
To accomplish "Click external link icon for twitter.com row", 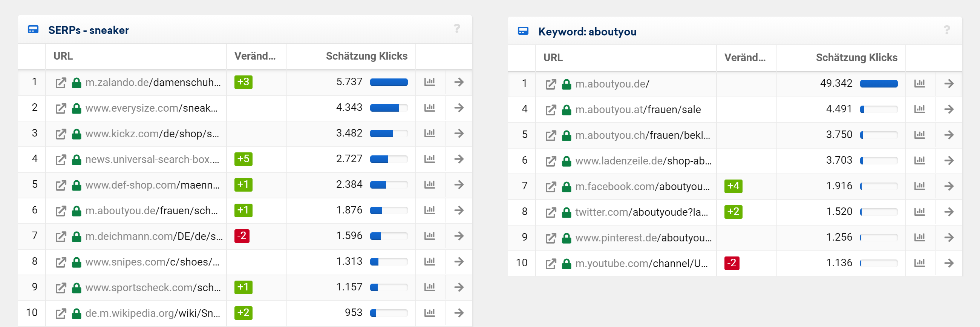I will [x=550, y=212].
